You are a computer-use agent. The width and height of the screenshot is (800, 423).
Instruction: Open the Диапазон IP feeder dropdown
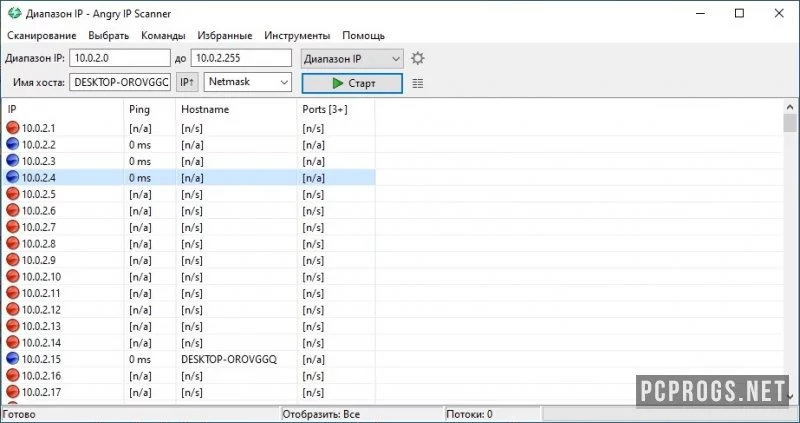coord(352,59)
